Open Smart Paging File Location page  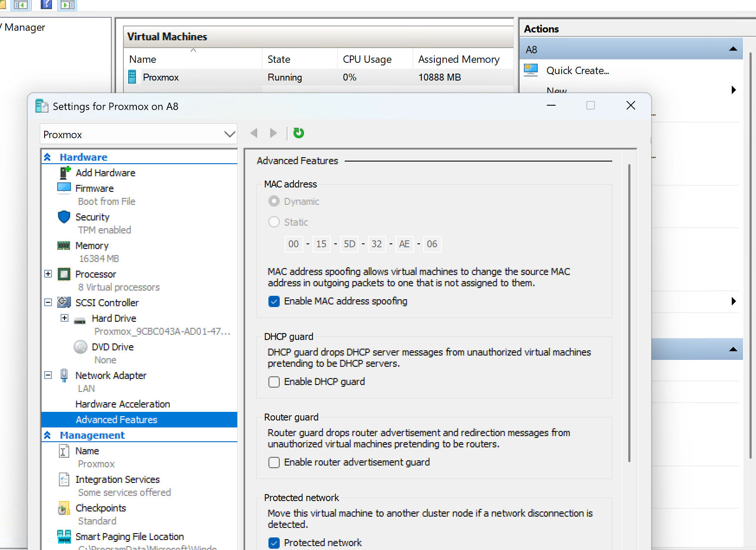pos(129,537)
